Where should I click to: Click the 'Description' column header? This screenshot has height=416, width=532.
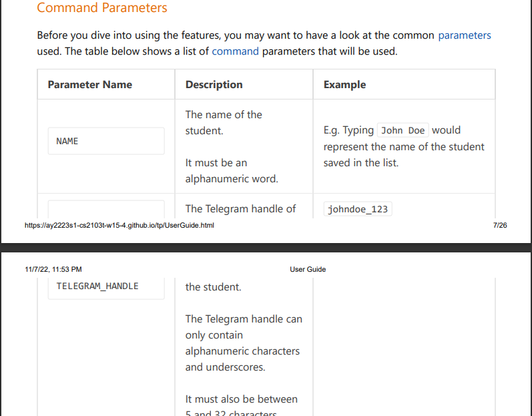tap(214, 85)
